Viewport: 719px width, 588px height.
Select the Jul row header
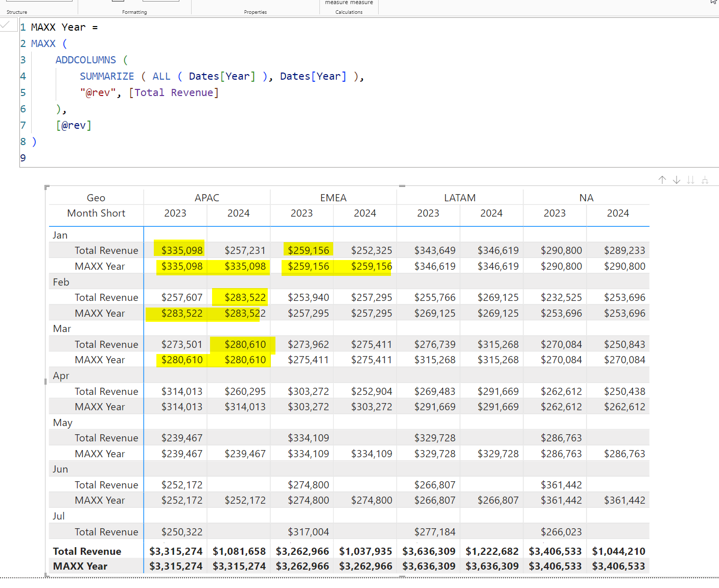tap(59, 516)
